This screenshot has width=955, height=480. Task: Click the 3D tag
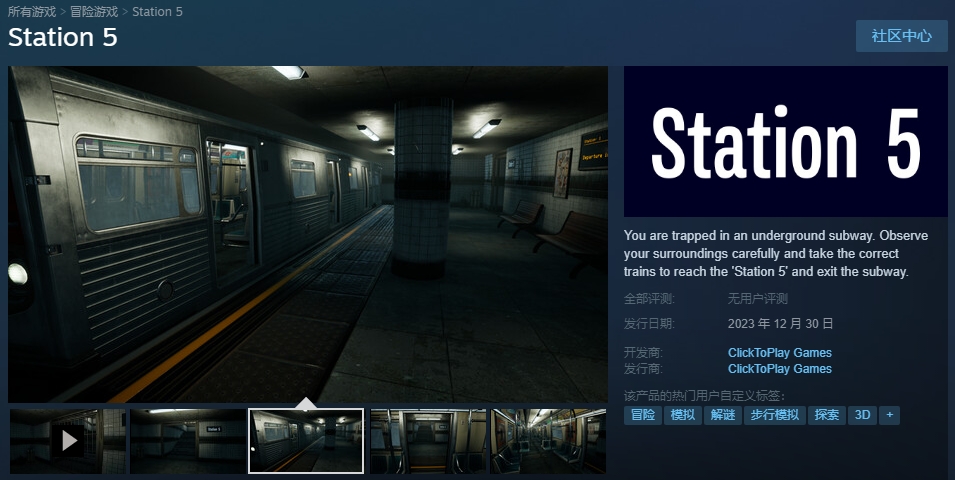pyautogui.click(x=862, y=415)
